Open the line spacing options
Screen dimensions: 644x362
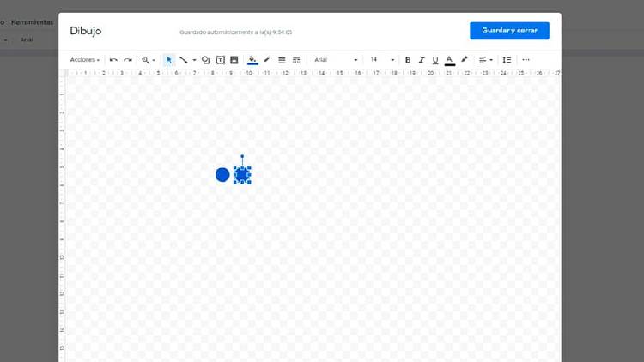tap(507, 60)
